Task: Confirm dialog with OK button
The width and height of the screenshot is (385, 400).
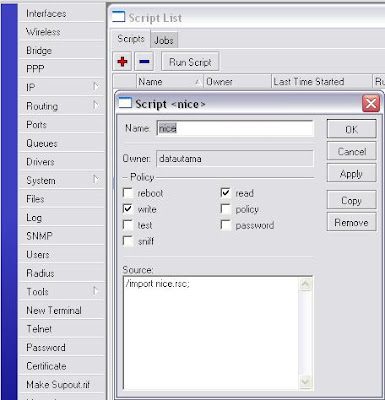Action: [352, 129]
